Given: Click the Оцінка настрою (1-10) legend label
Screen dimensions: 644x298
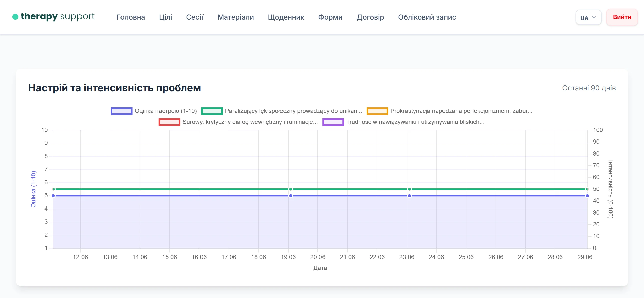Looking at the screenshot, I should [166, 111].
